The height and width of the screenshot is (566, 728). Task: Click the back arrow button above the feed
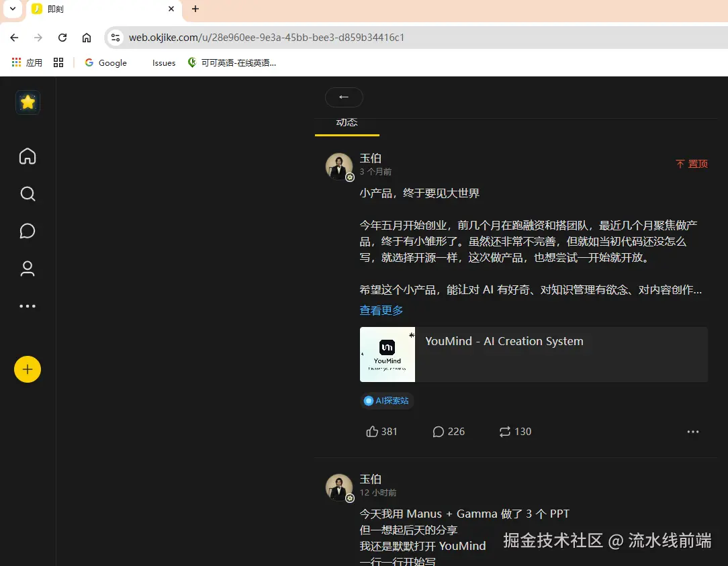(x=344, y=97)
